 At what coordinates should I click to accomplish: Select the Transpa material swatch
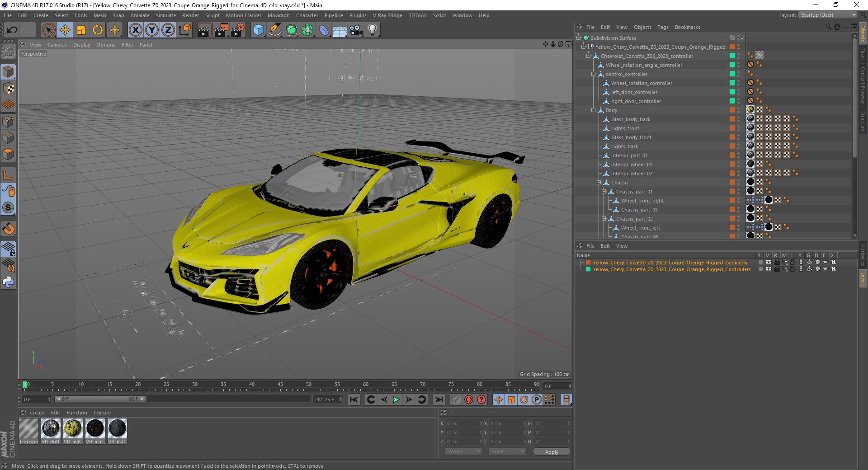(x=28, y=431)
